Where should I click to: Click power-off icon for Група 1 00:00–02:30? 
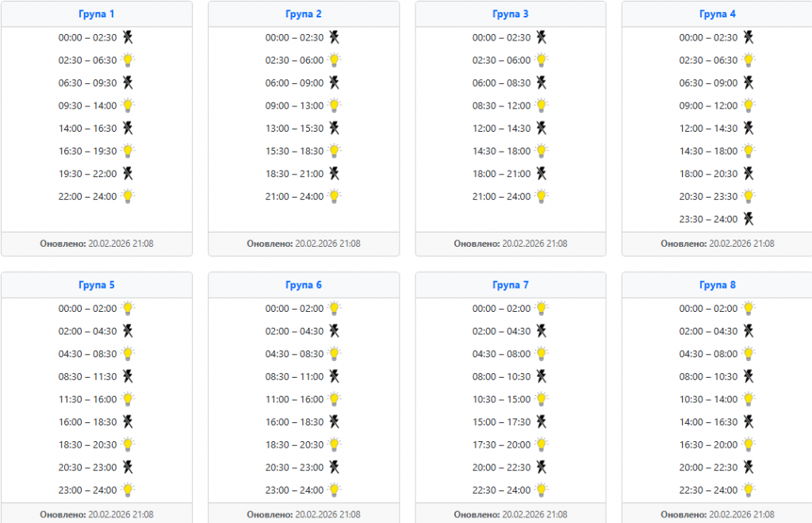(128, 37)
